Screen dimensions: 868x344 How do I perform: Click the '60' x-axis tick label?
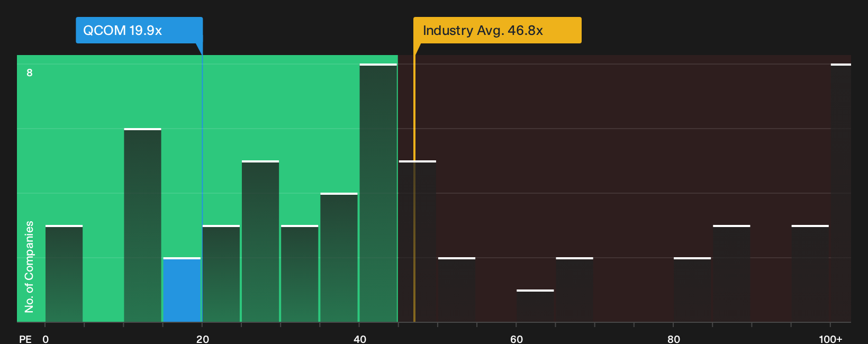pyautogui.click(x=517, y=339)
